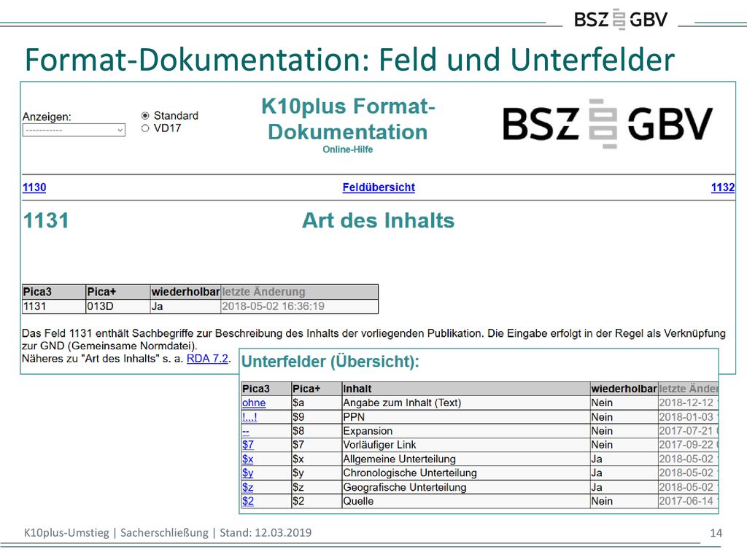Viewport: 747px width, 560px height.
Task: Click the 'Ja' wiederholbar cell for 1131
Action: pyautogui.click(x=185, y=306)
